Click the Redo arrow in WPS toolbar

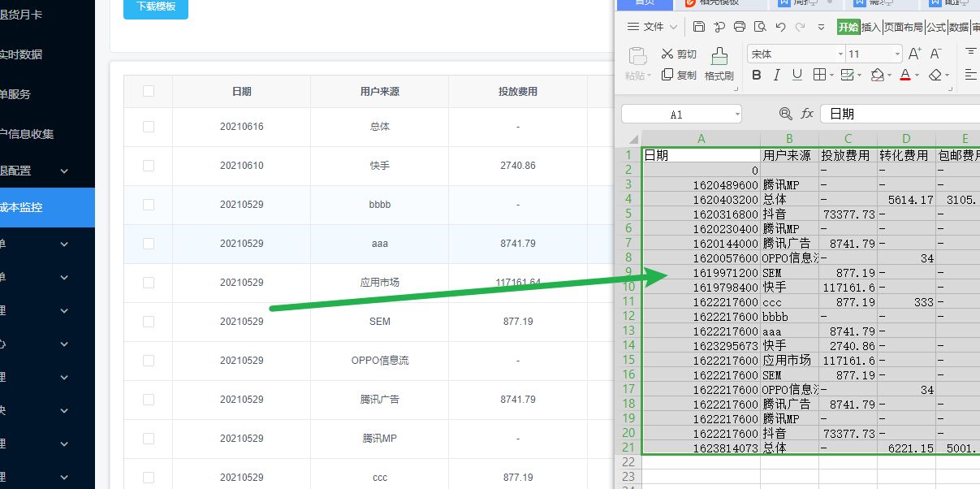(801, 27)
